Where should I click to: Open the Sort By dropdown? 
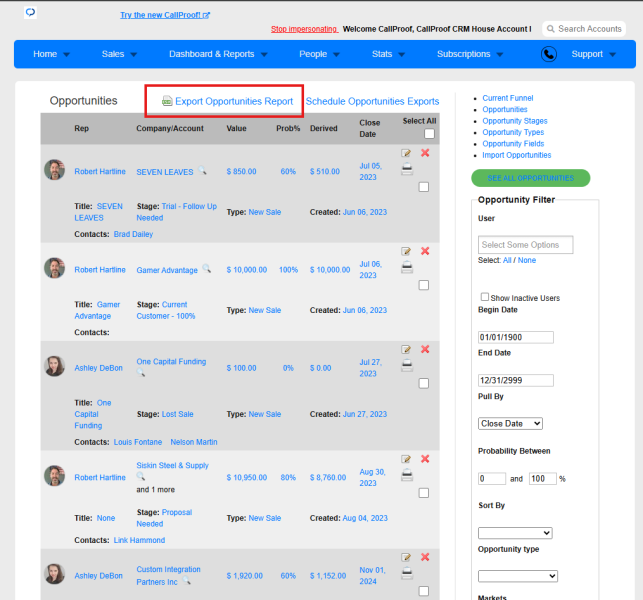point(515,533)
